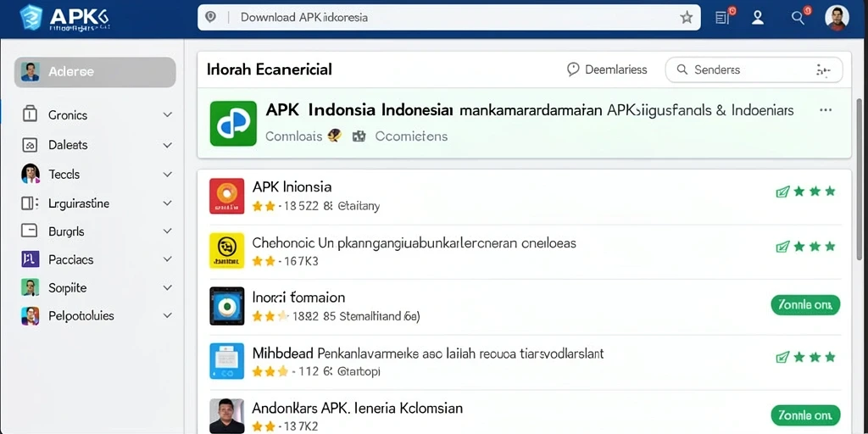
Task: Click the verified check icon for Chehoncic
Action: click(x=782, y=247)
